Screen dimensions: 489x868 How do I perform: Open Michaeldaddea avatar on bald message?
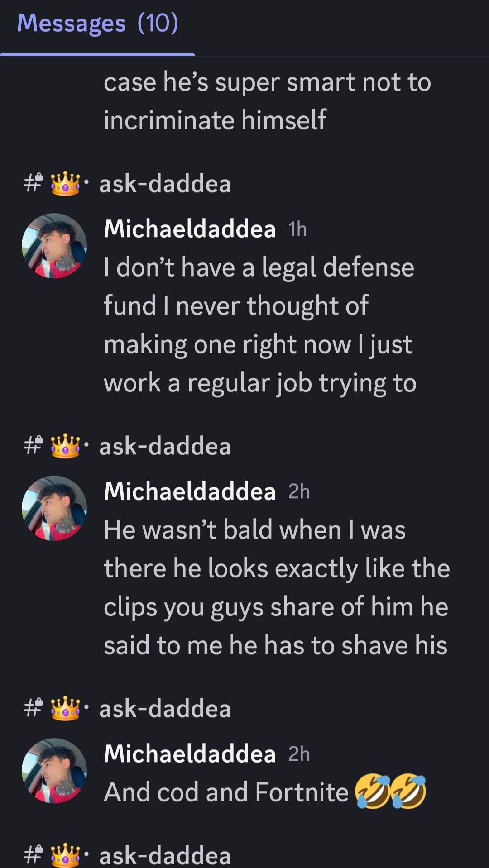click(x=54, y=508)
